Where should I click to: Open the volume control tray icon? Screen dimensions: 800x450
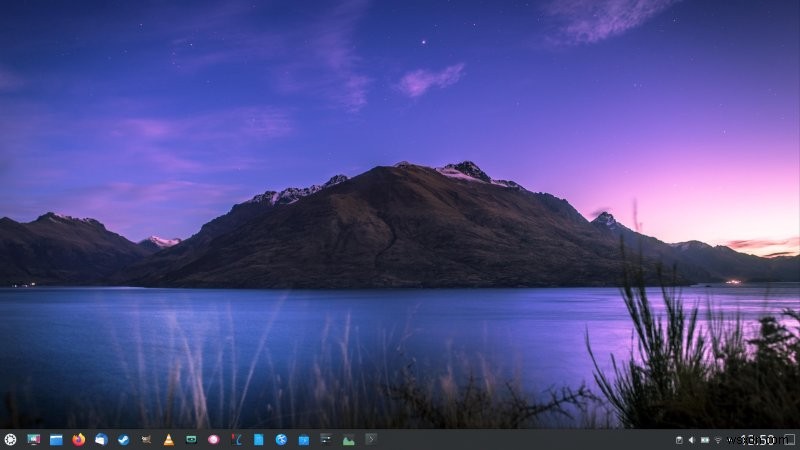click(692, 440)
